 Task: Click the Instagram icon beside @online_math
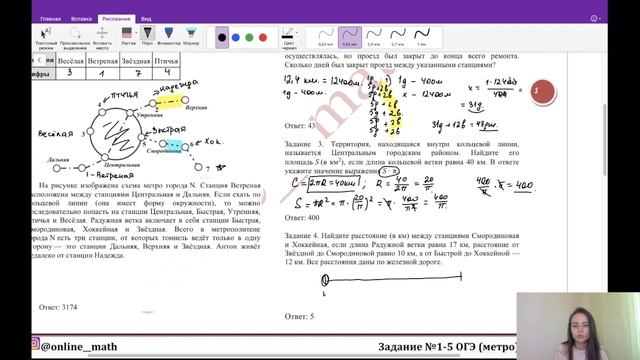[35, 343]
